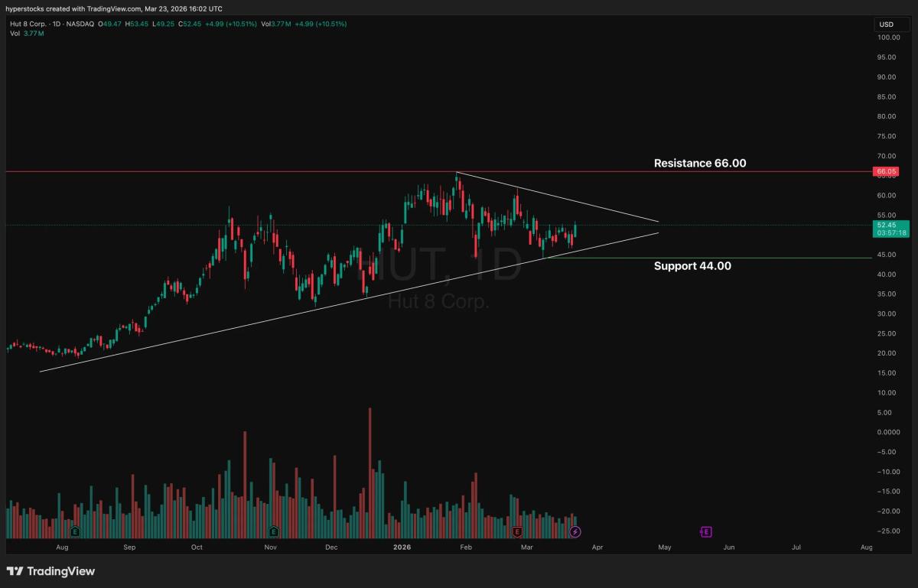Select the descending upper triangle trendline
918x588 pixels.
(x=558, y=198)
